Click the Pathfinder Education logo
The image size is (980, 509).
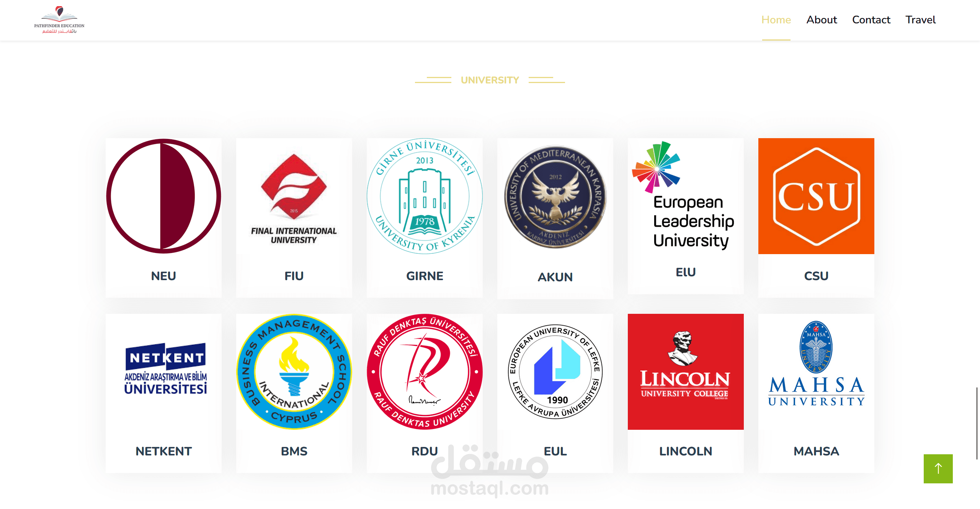coord(59,20)
